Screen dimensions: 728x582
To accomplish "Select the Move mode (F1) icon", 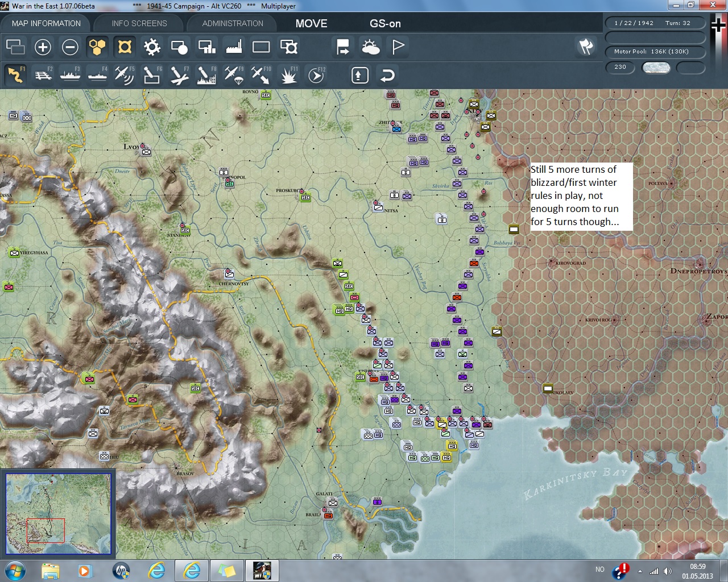I will coord(15,75).
